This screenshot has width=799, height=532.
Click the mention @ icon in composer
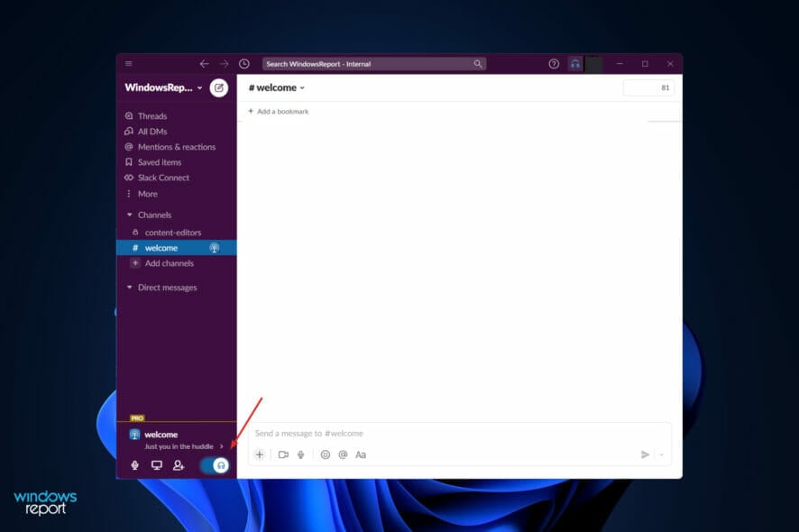click(343, 454)
